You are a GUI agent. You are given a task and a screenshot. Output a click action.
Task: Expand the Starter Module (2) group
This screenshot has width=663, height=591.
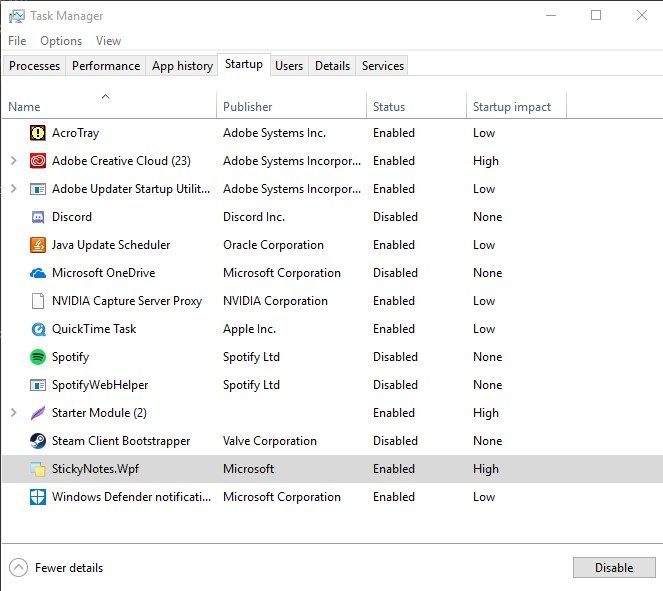[x=14, y=413]
